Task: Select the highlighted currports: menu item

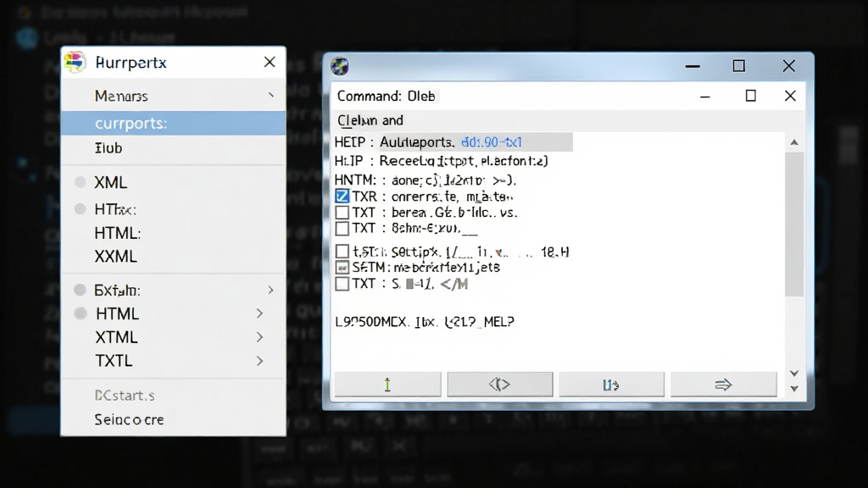Action: 173,123
